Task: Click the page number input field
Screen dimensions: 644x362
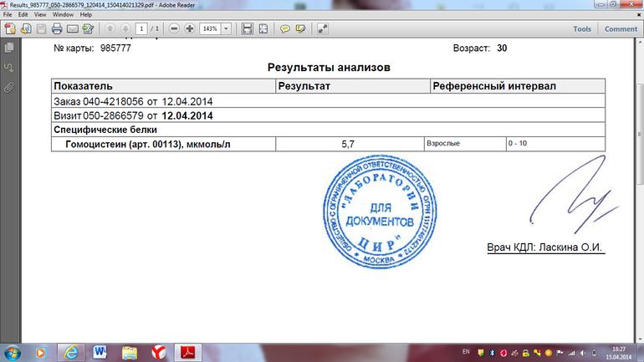Action: [x=141, y=28]
